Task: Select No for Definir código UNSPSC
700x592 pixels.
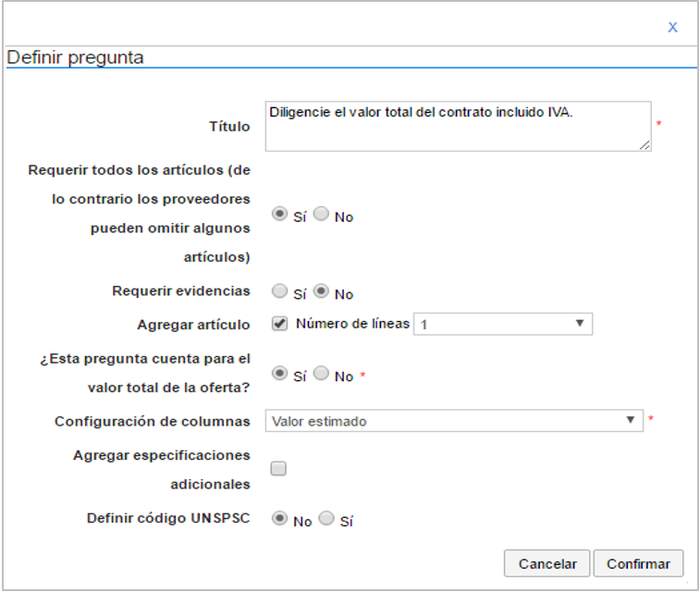Action: [x=279, y=518]
